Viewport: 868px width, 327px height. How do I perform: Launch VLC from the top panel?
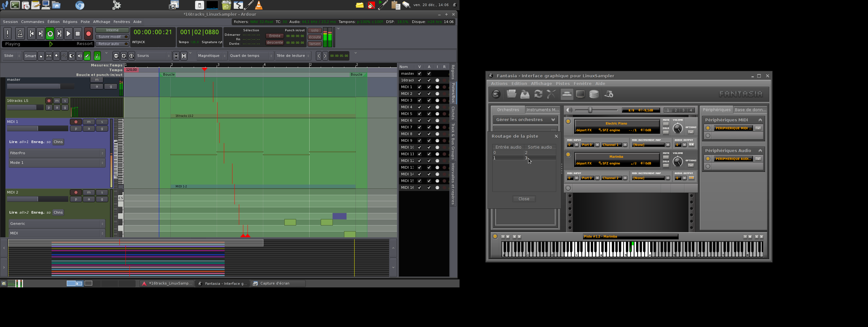pos(258,5)
